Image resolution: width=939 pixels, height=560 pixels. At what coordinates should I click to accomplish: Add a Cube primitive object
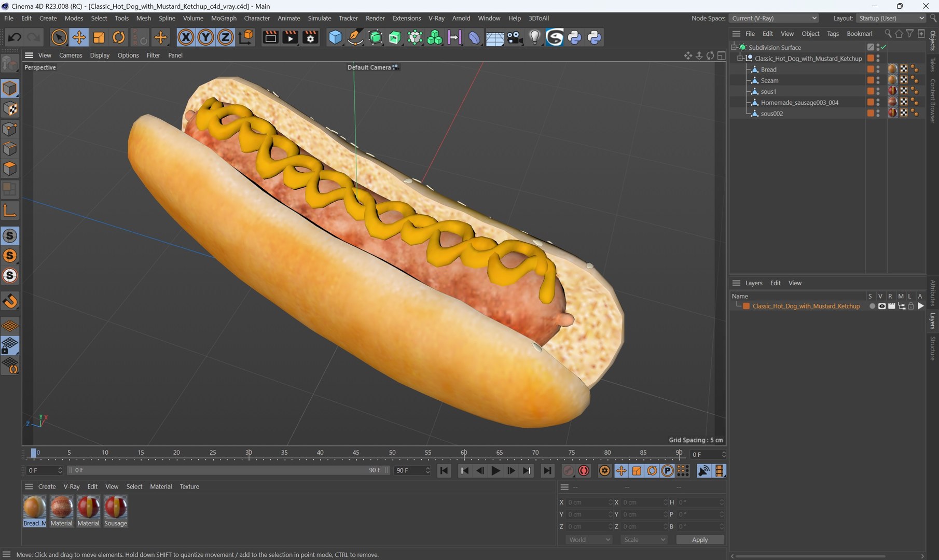336,37
